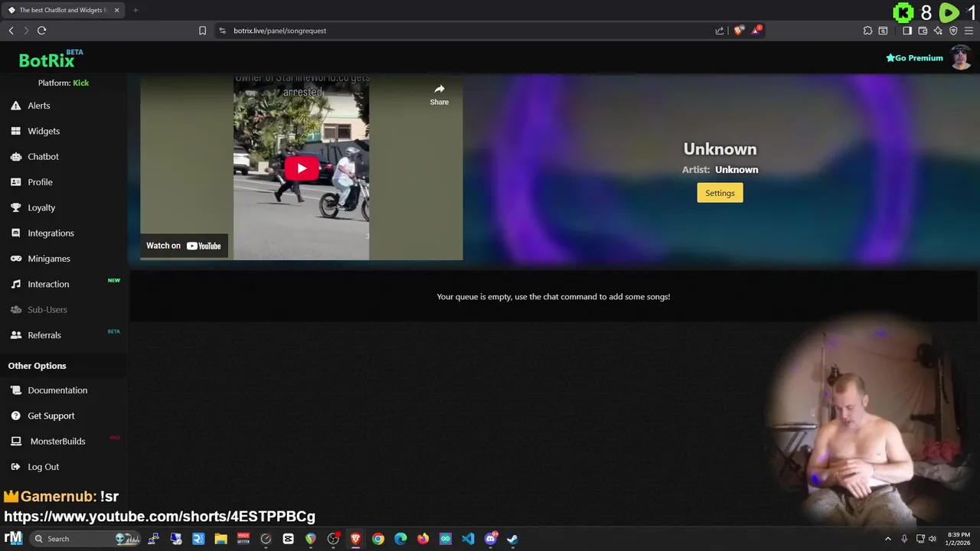Play the YouTube video
Screen dimensions: 980x551
point(301,168)
